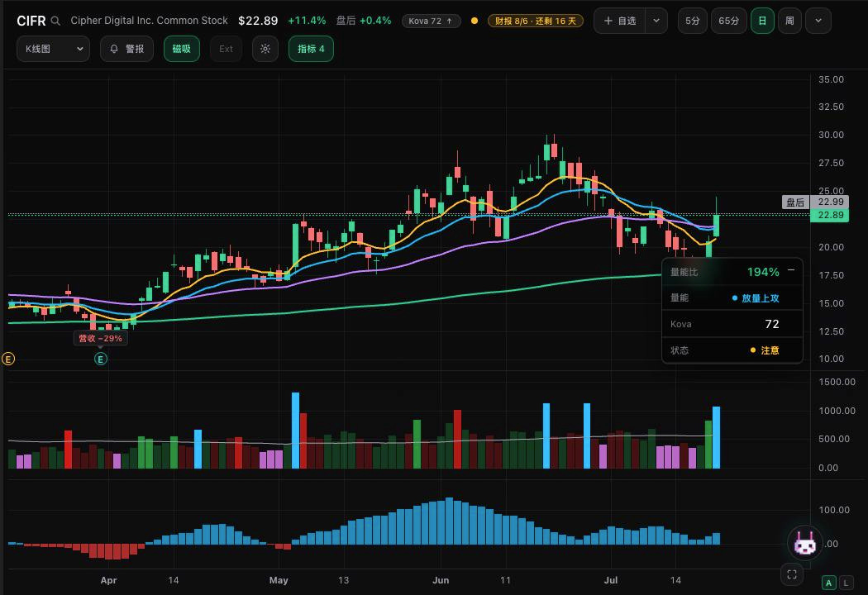Expand more timeframes chevron
868x595 pixels.
click(818, 21)
